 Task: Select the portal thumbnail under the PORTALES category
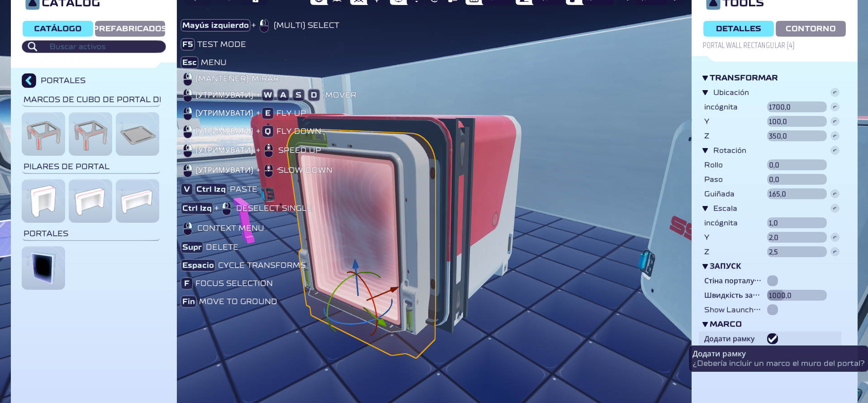point(43,268)
